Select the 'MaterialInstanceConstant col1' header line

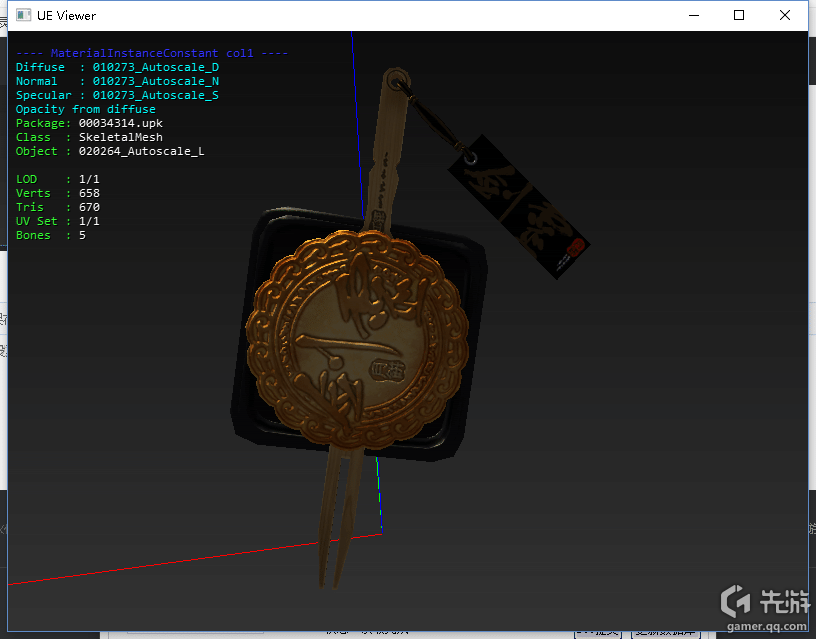pyautogui.click(x=151, y=53)
